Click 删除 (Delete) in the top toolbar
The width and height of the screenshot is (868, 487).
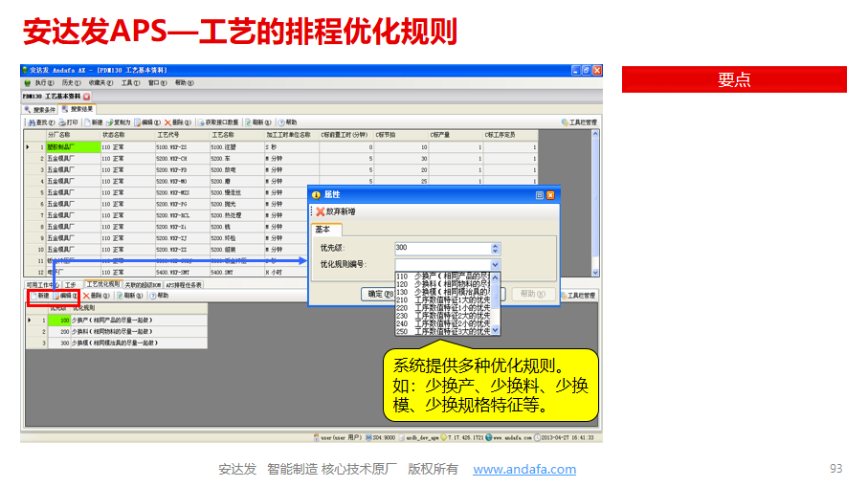click(x=177, y=122)
